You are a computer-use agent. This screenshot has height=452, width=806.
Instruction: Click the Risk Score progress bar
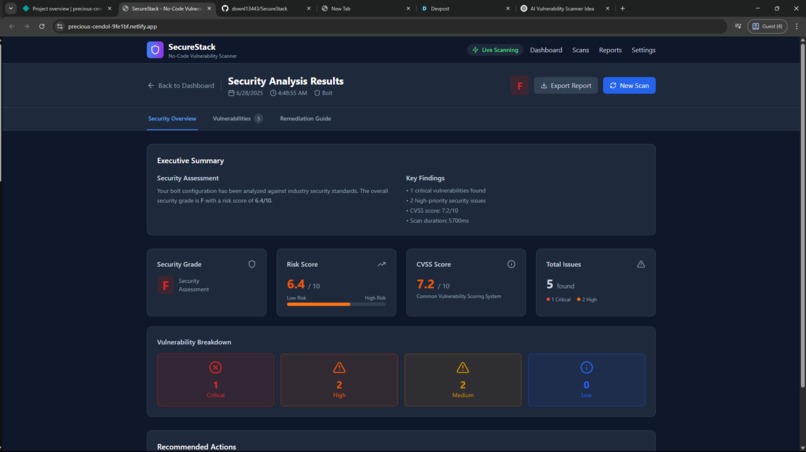pos(336,304)
